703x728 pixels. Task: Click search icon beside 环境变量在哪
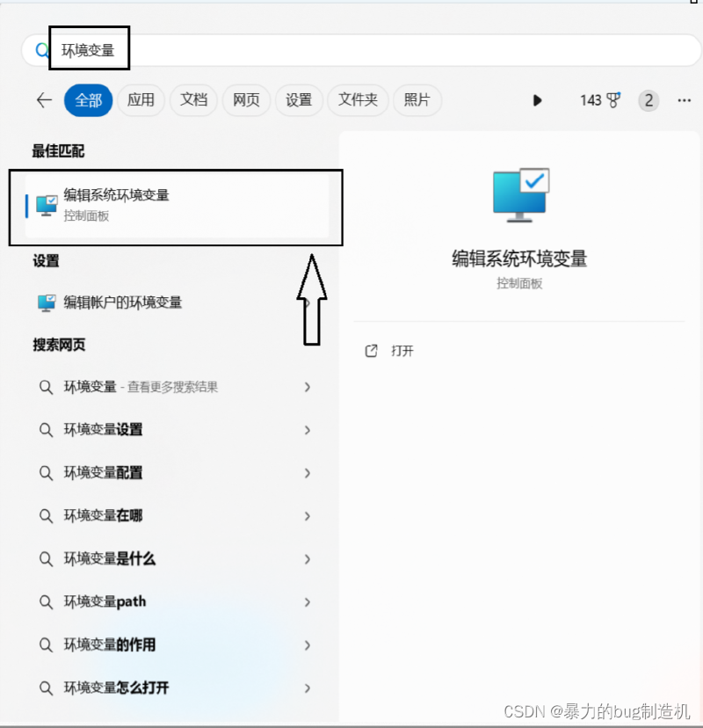[46, 516]
